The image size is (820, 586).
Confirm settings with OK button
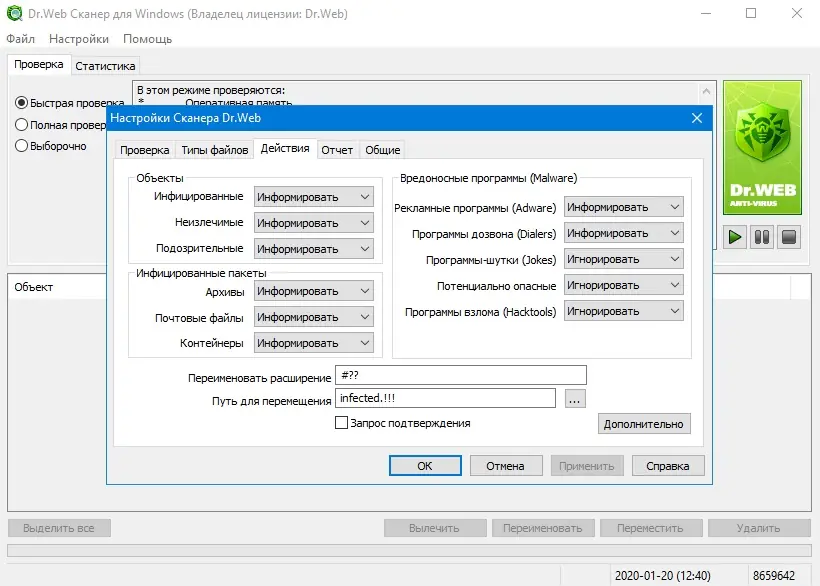(425, 466)
